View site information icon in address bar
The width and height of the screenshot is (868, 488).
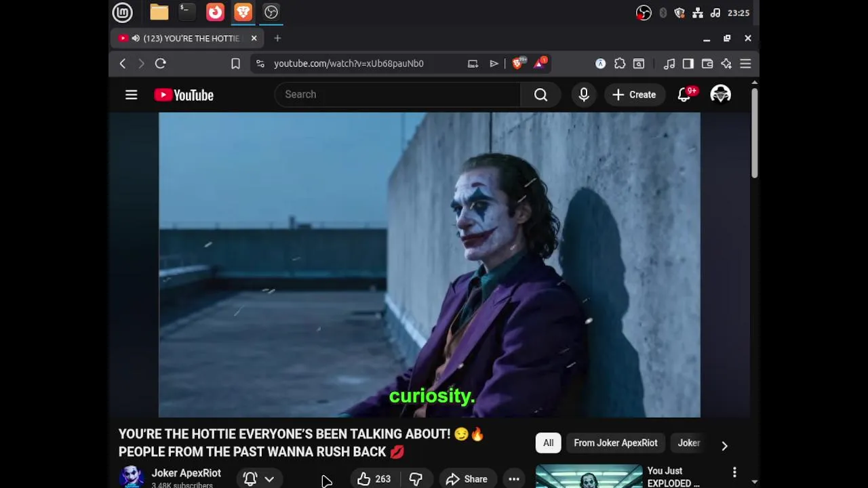pyautogui.click(x=260, y=64)
